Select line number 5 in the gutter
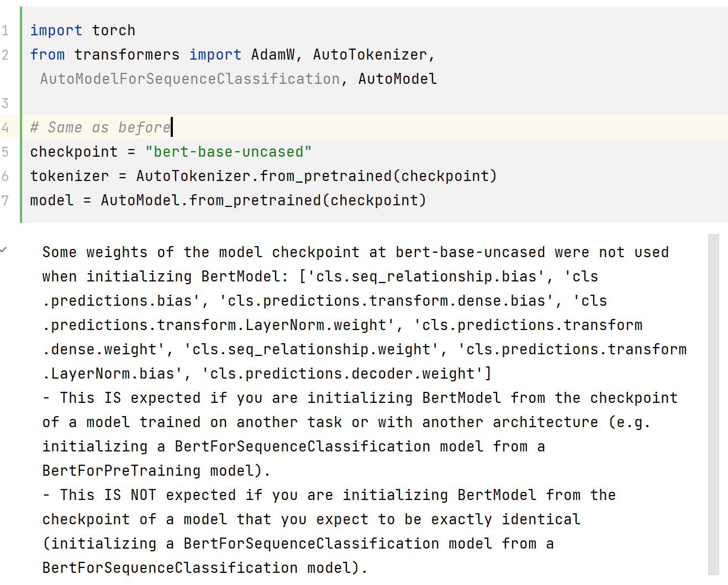This screenshot has width=728, height=585. click(6, 152)
